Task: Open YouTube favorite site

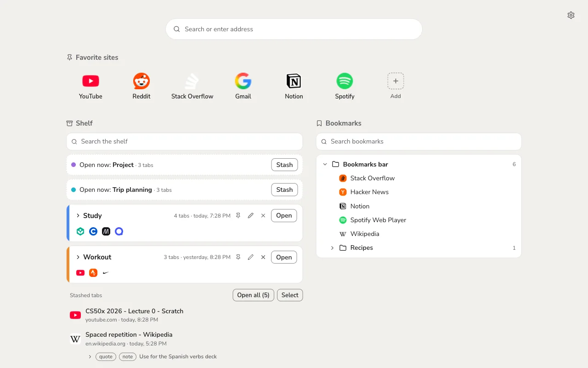Action: click(x=90, y=86)
